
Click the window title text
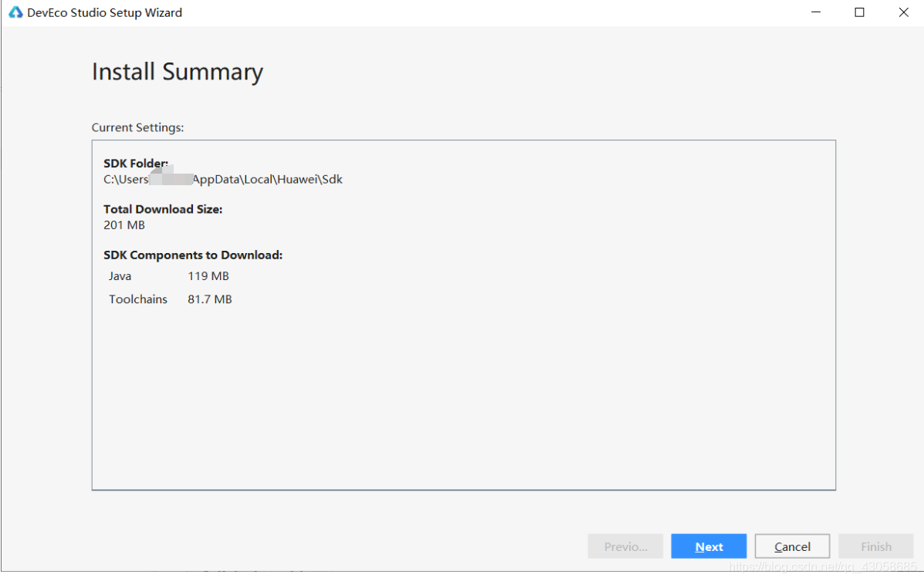[x=104, y=12]
